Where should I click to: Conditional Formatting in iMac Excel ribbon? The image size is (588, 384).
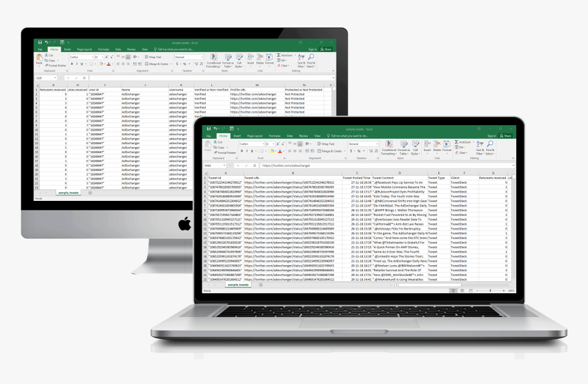(x=213, y=61)
